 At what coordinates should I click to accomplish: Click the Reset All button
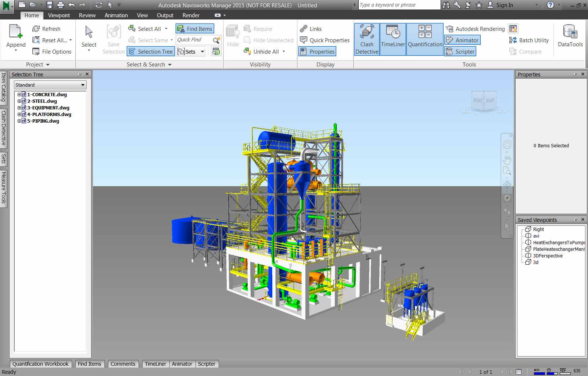[x=52, y=40]
